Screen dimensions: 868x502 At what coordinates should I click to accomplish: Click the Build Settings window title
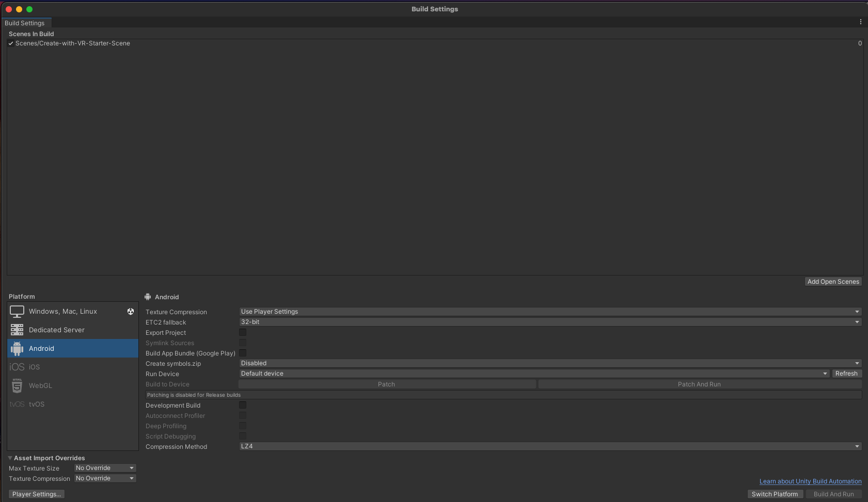pyautogui.click(x=435, y=9)
